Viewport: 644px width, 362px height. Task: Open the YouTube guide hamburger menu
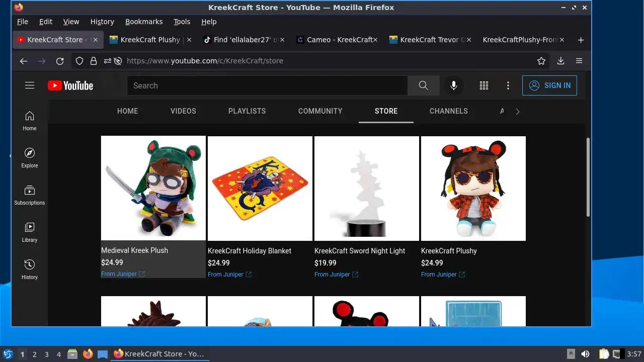tap(30, 85)
